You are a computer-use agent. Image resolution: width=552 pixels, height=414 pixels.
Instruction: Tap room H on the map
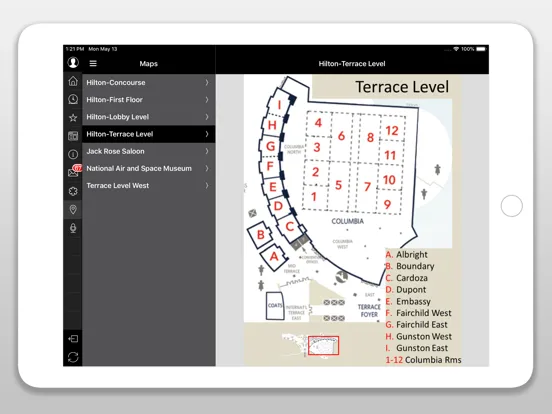[272, 125]
